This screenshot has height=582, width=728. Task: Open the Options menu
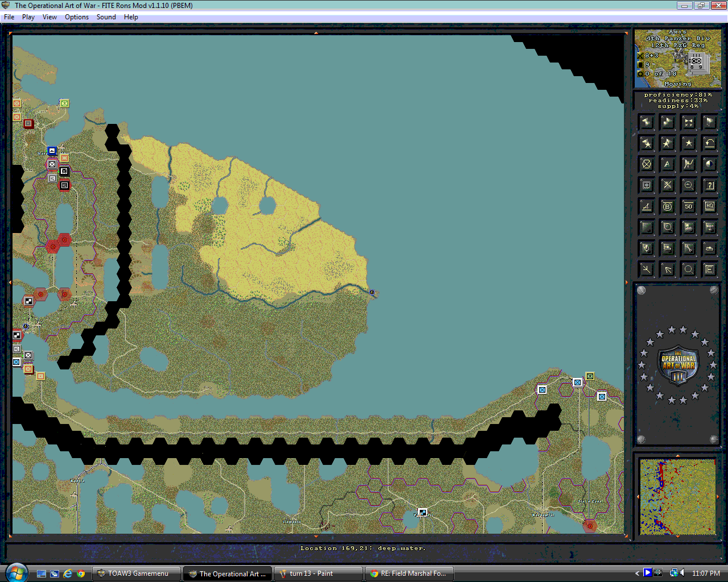[x=77, y=17]
